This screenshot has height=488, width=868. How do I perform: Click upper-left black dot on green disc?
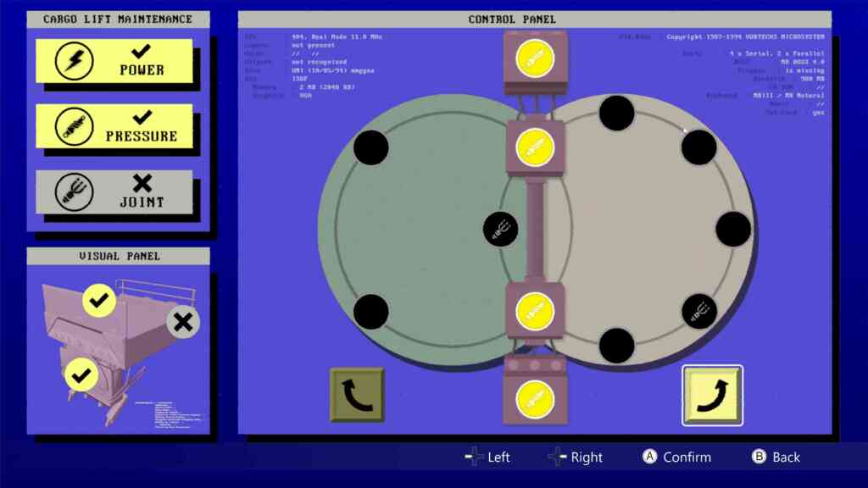(x=371, y=147)
